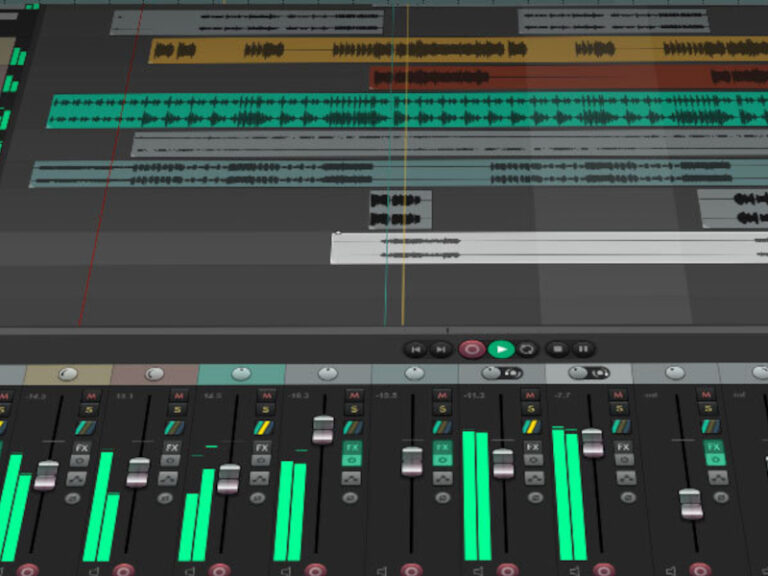Screen dimensions: 768x576
Task: Open the striped routing icon on pink channel
Action: (x=177, y=427)
